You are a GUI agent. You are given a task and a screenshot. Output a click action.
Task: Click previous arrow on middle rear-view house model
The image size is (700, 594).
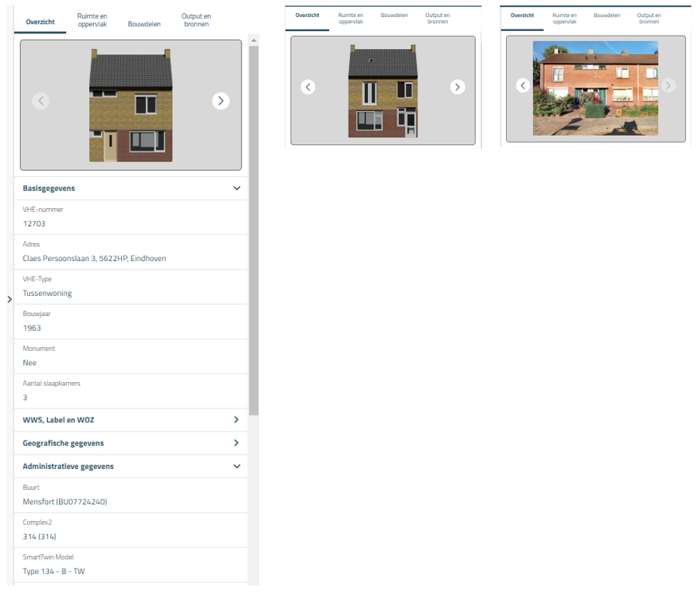point(308,87)
